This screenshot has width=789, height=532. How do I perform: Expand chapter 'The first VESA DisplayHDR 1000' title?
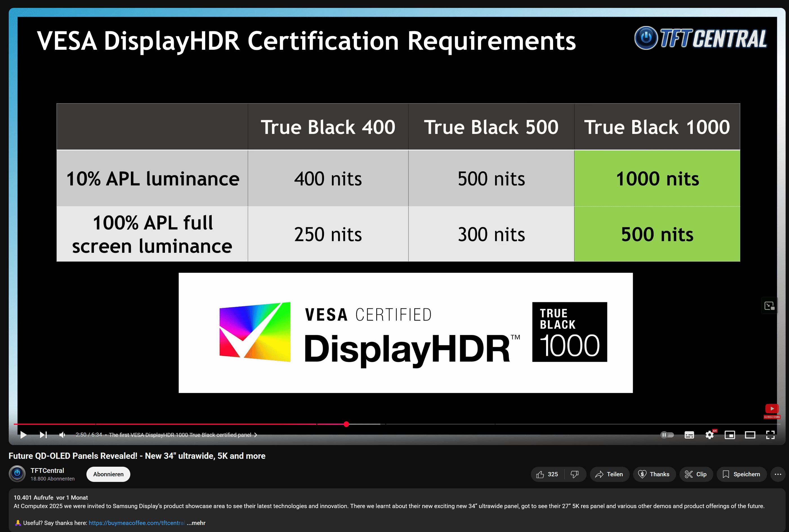(183, 435)
